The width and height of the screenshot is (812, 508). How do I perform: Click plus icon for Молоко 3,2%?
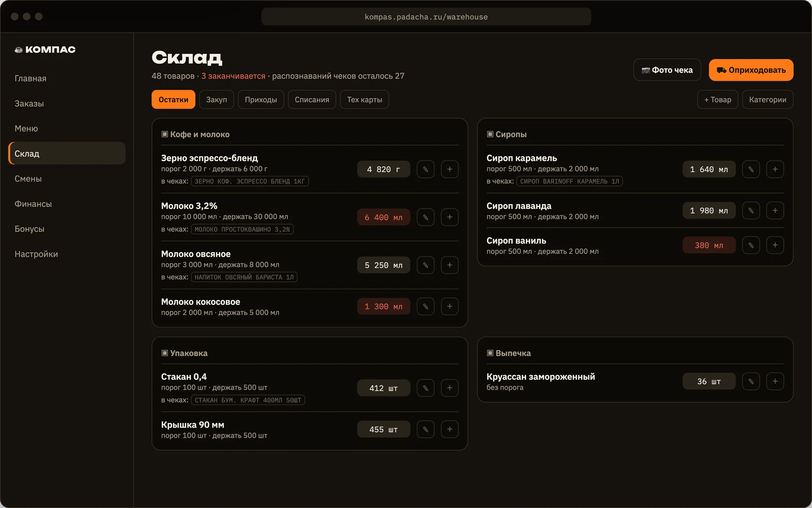tap(450, 217)
